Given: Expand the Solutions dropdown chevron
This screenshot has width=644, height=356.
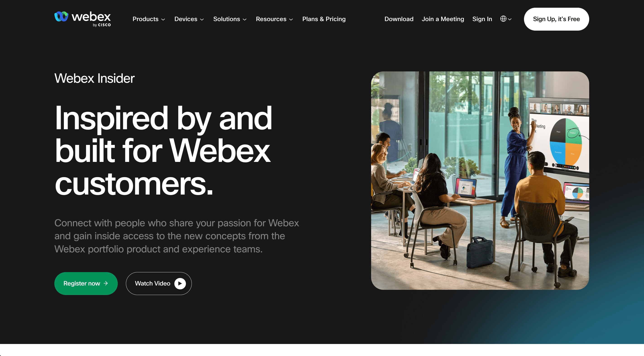Looking at the screenshot, I should coord(245,20).
